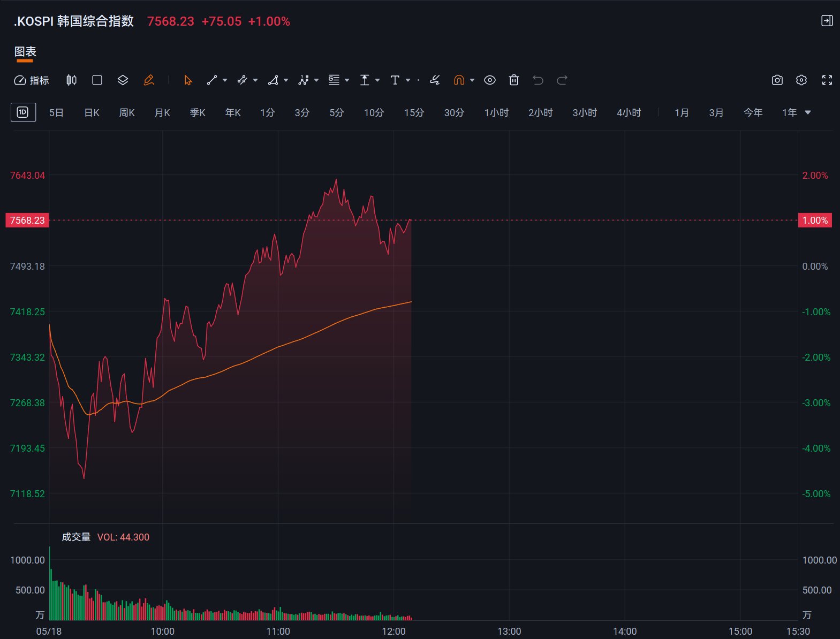Click the 7568.23 current price label
This screenshot has height=639, width=840.
(27, 220)
